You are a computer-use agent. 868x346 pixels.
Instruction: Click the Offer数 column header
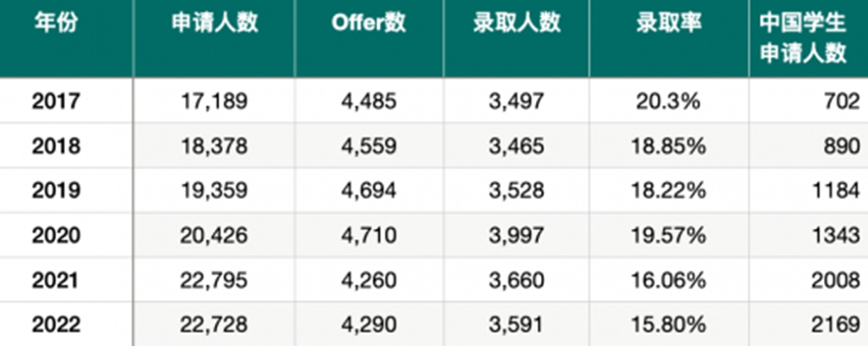pos(369,24)
